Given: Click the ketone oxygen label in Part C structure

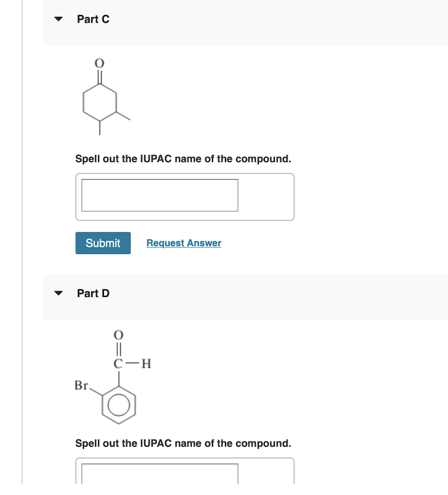Looking at the screenshot, I should coord(99,63).
